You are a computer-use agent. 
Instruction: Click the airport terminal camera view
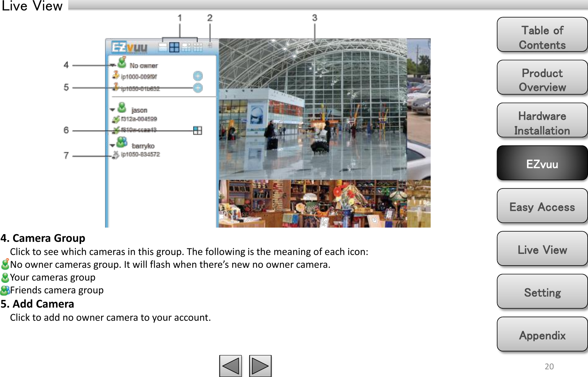click(313, 109)
